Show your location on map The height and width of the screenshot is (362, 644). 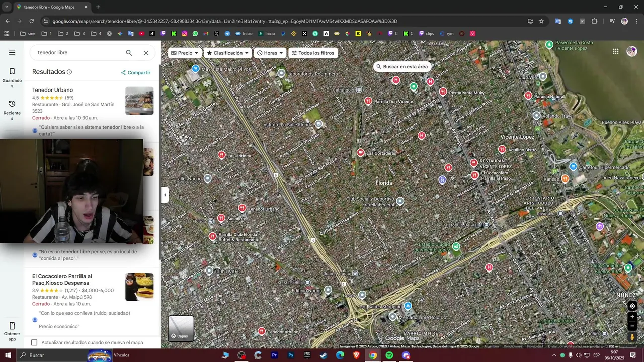pyautogui.click(x=632, y=306)
